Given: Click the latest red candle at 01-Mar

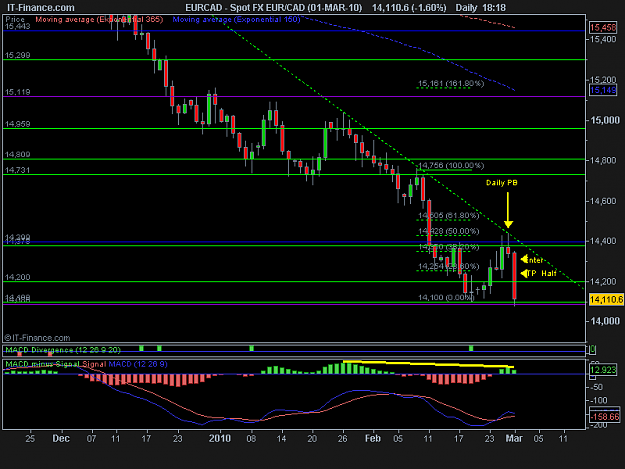Looking at the screenshot, I should coord(515,276).
